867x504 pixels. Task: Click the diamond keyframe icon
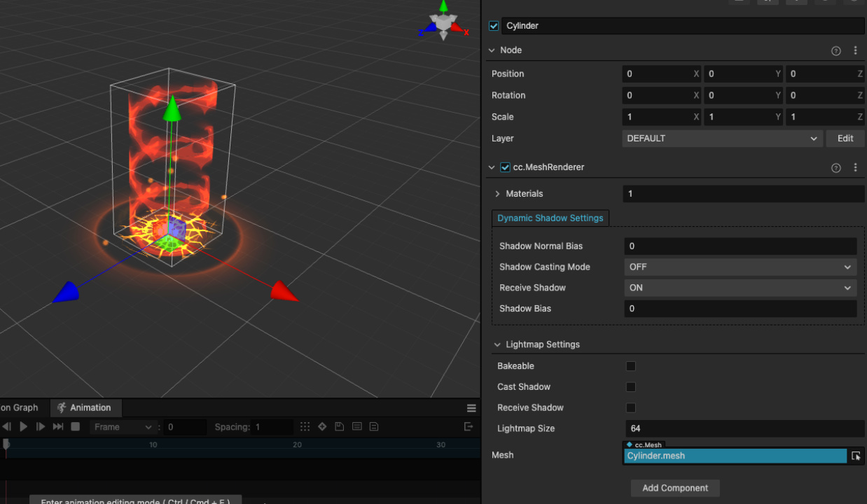coord(322,426)
